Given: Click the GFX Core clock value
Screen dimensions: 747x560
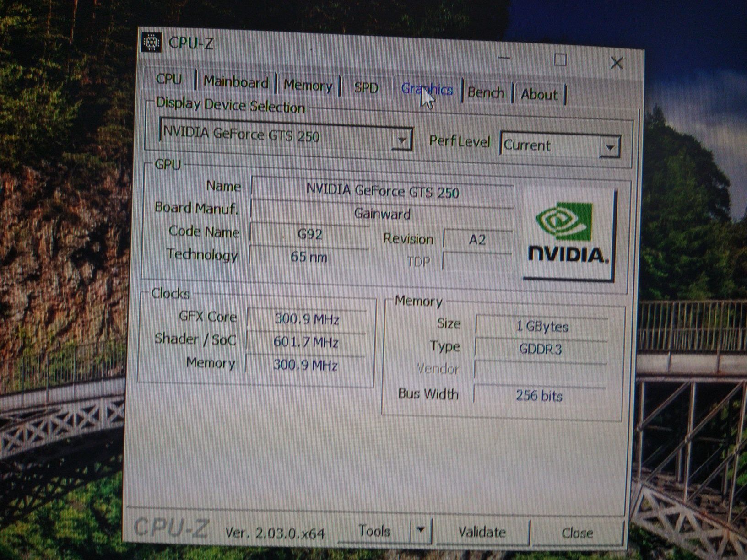Looking at the screenshot, I should 307,319.
